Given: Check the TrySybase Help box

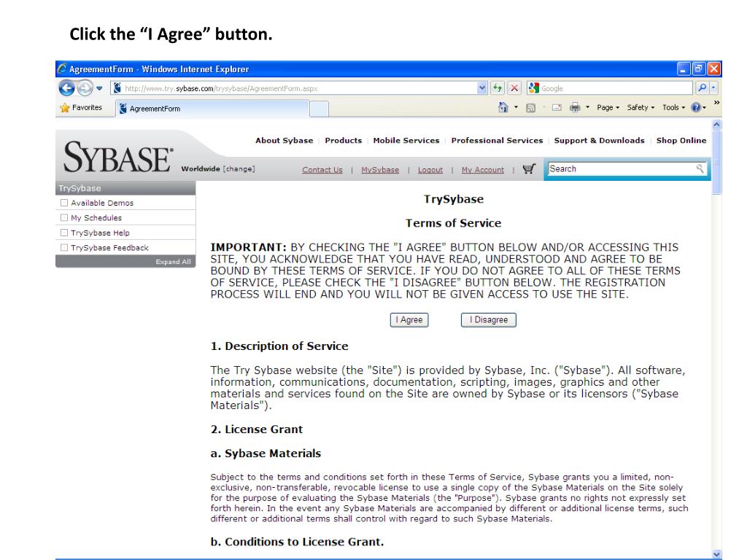Looking at the screenshot, I should [64, 233].
